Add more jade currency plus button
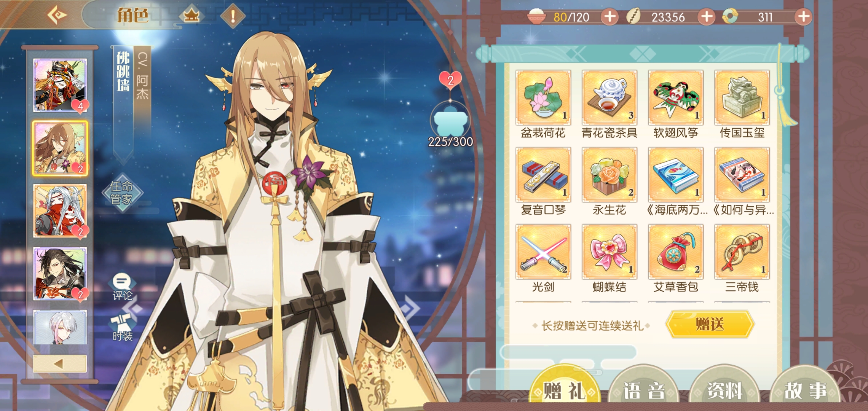The width and height of the screenshot is (868, 411). (804, 17)
